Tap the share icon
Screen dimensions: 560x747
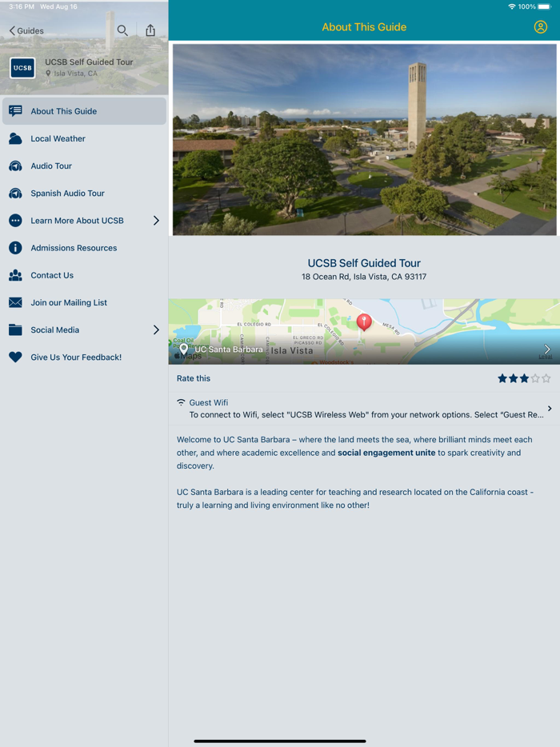150,30
